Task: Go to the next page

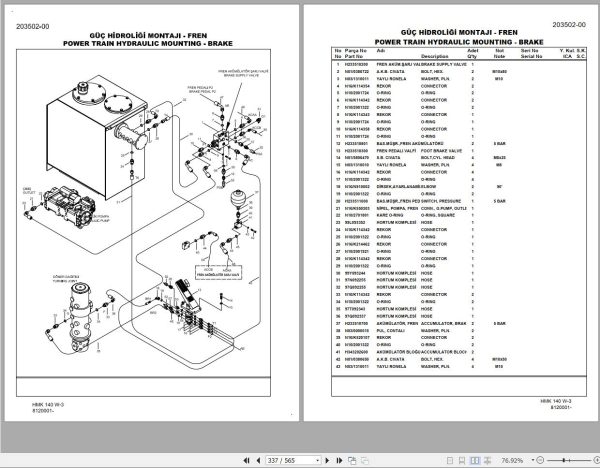Action: (327, 460)
